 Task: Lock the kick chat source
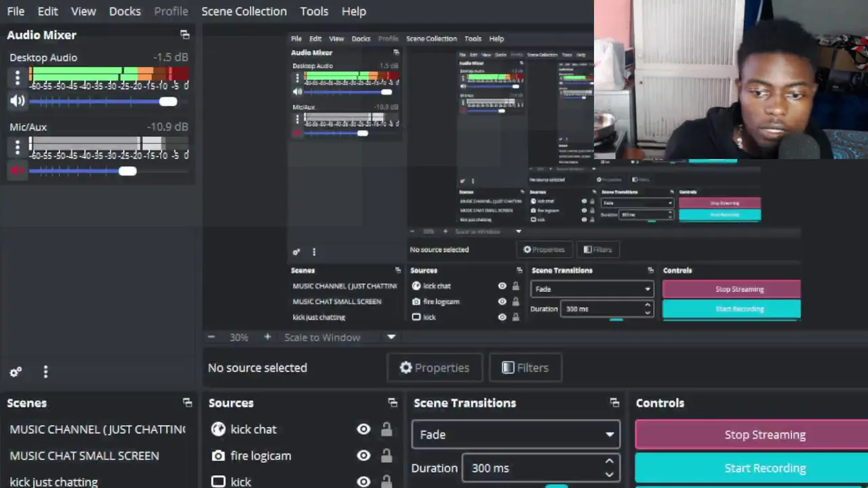(387, 429)
